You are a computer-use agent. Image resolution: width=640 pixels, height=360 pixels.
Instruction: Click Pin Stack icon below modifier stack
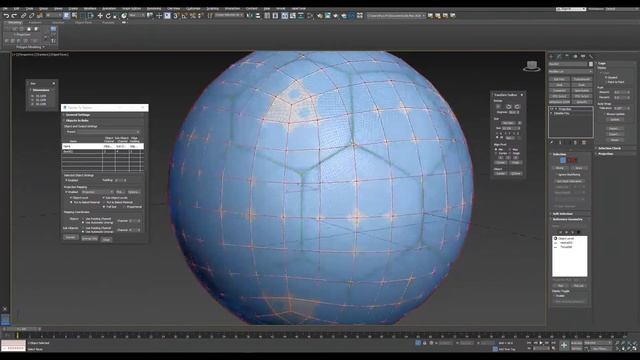point(551,142)
